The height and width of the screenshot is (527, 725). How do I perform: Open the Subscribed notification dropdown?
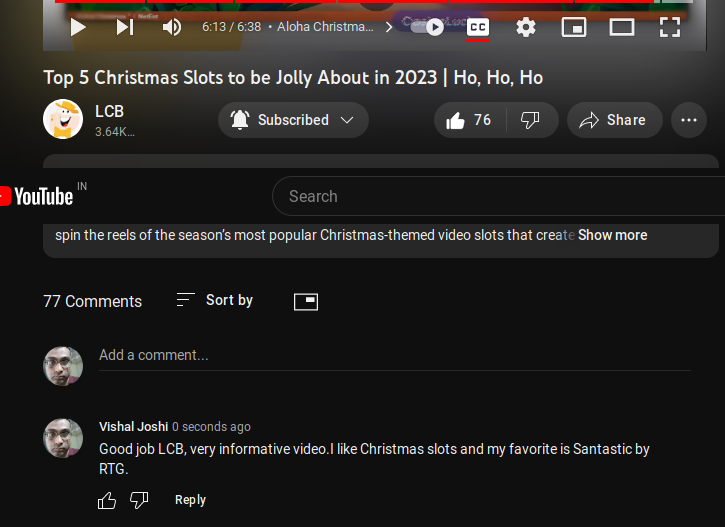293,120
